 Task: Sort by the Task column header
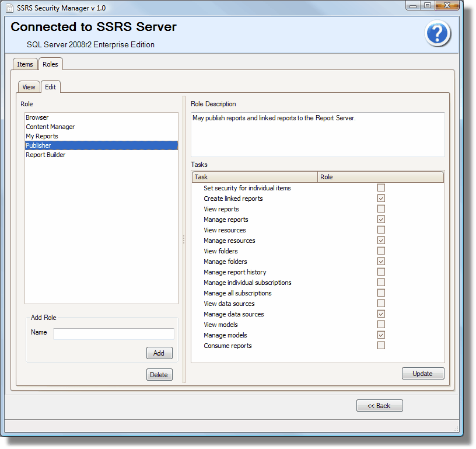255,177
